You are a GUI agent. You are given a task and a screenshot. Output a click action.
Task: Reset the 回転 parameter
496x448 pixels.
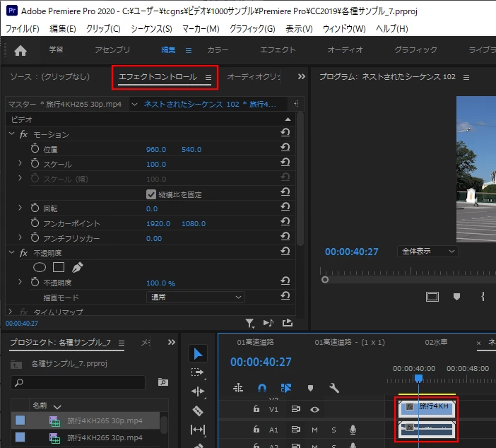(x=285, y=207)
